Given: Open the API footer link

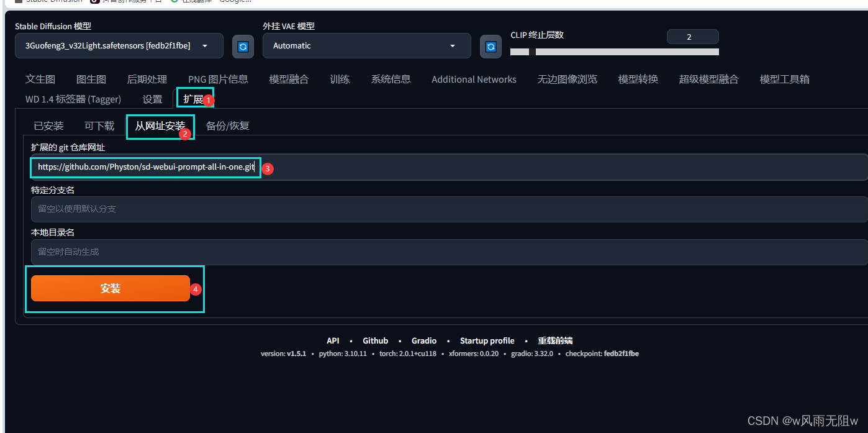Looking at the screenshot, I should [x=333, y=340].
